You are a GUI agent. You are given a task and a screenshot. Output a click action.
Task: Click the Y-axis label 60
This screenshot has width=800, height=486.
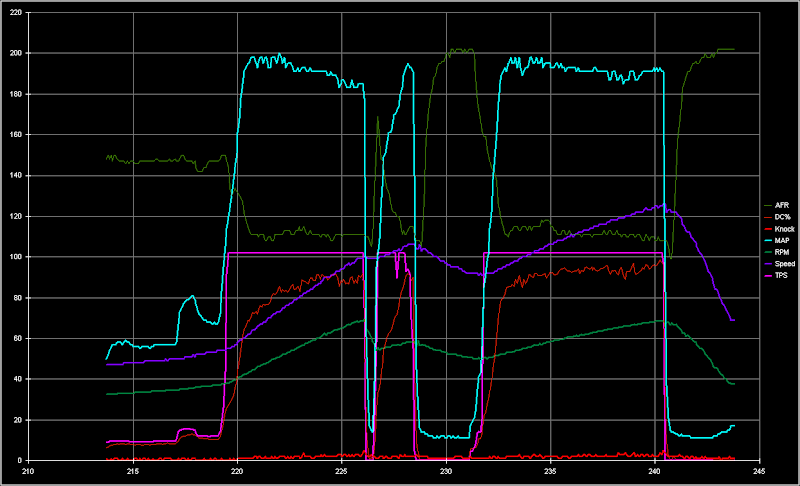[18, 338]
